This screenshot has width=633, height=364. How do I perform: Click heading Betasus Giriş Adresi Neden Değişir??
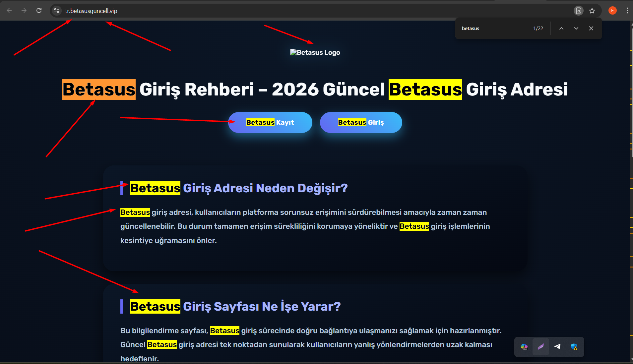pyautogui.click(x=239, y=188)
